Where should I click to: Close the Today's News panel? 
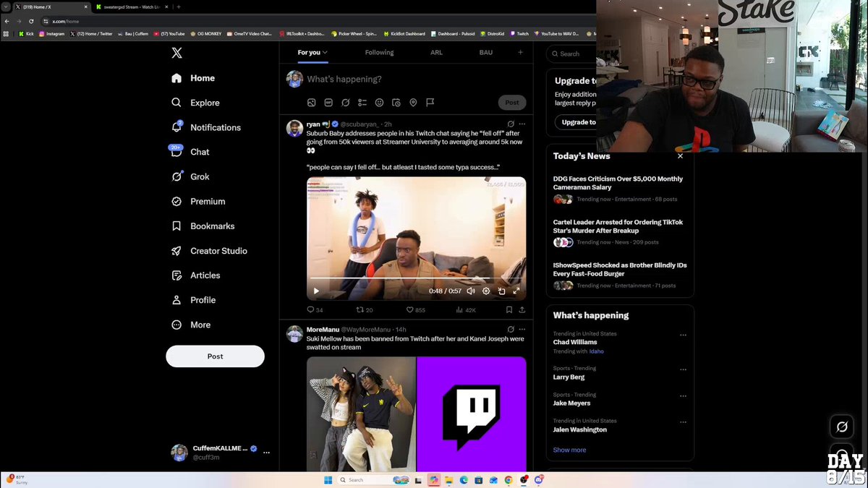point(680,156)
